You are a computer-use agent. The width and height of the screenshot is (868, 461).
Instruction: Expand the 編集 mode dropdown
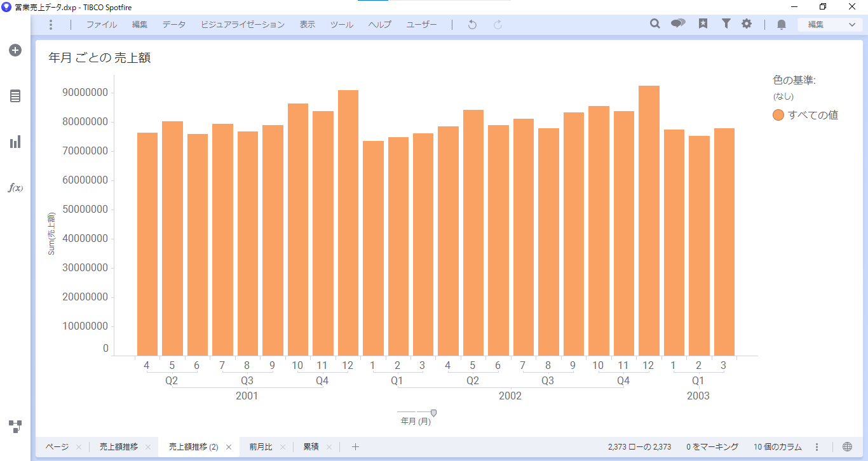tap(830, 25)
